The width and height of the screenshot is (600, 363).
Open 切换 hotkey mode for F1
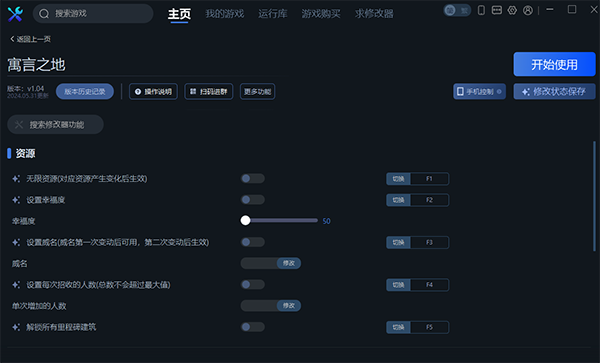click(x=398, y=179)
